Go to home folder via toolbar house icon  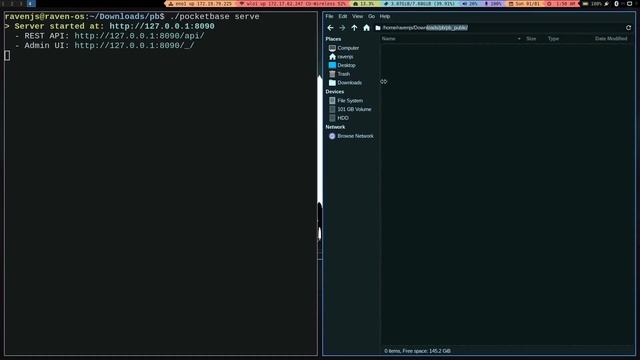367,28
